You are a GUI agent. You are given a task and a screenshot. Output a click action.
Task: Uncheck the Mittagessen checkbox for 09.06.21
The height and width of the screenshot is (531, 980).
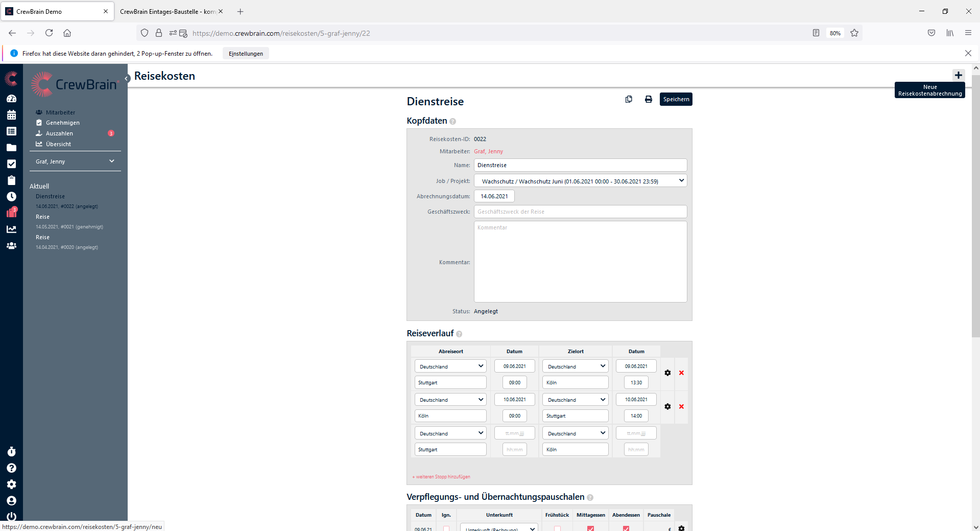click(590, 528)
